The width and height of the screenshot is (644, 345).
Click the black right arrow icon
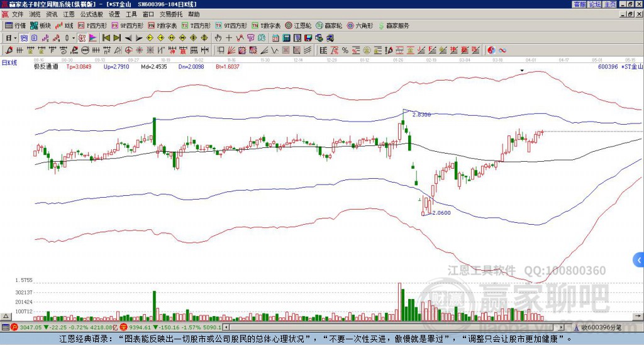[139, 38]
